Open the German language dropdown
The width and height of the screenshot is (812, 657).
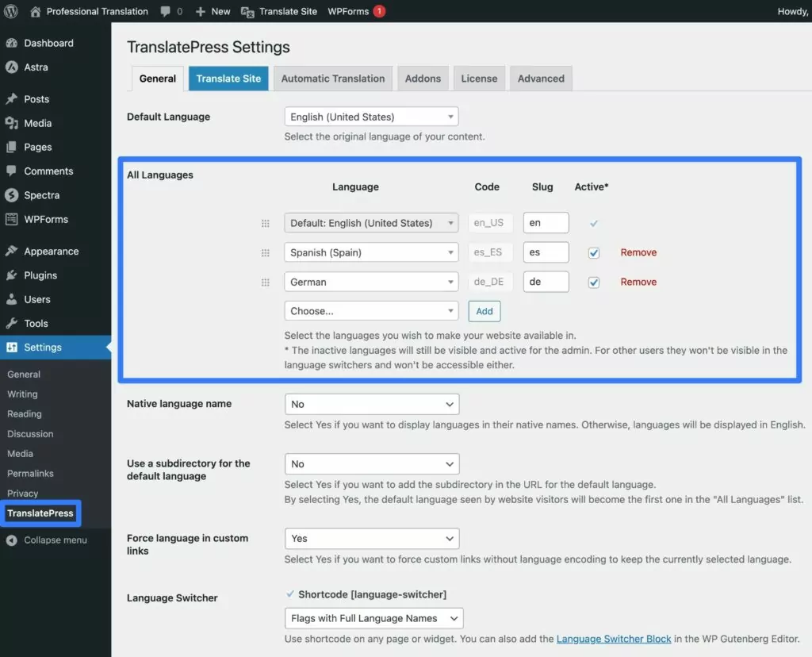(371, 282)
